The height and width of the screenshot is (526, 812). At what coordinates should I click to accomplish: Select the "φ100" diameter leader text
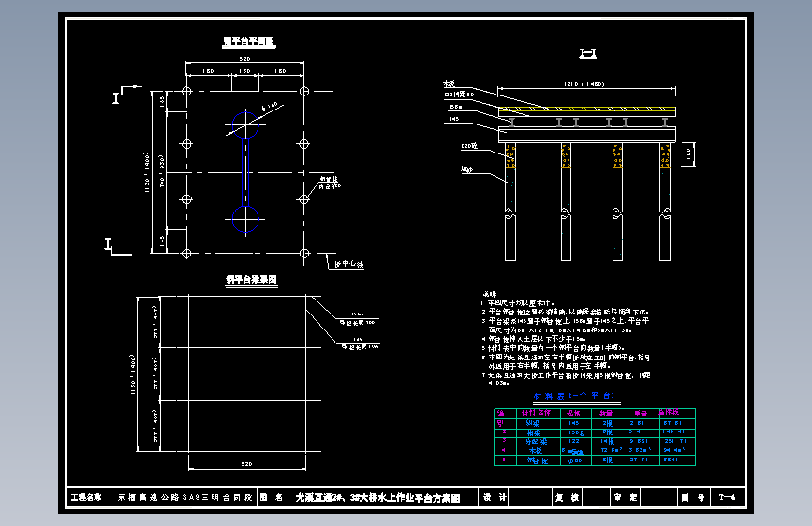point(270,108)
